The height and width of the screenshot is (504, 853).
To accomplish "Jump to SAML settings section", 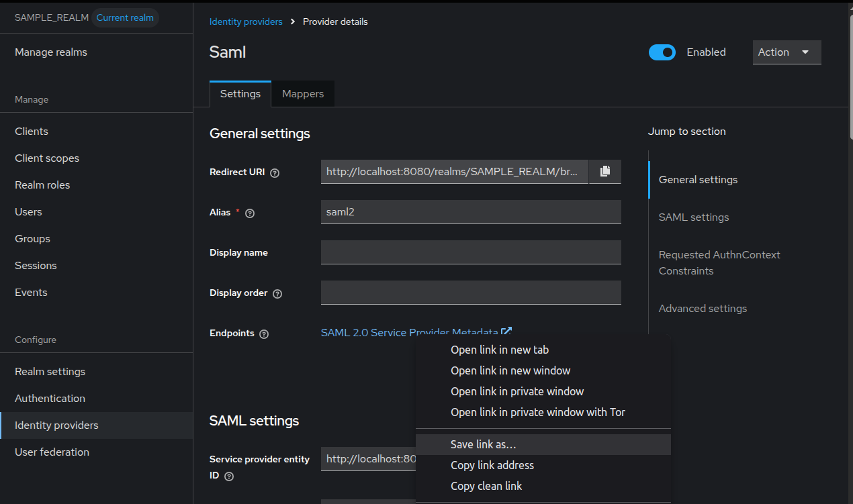I will [693, 217].
